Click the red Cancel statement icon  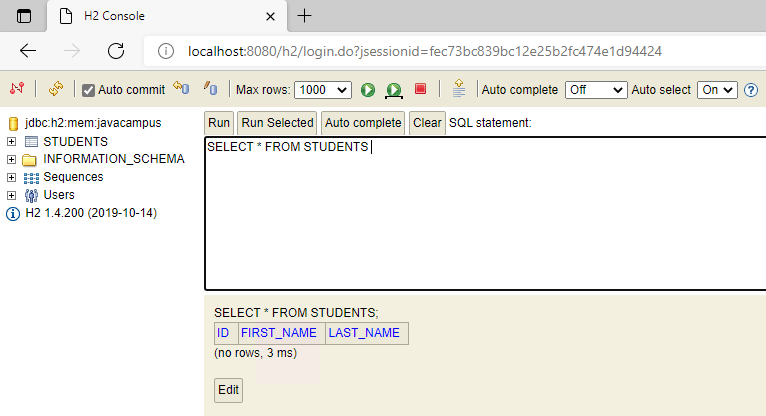[x=420, y=88]
